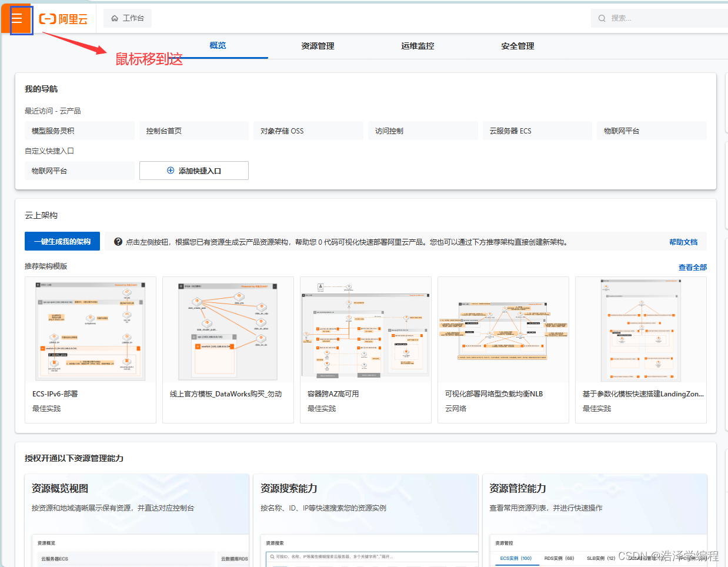Click the 一键生成我的架构 button
Screen dimensions: 728x567
coord(62,241)
